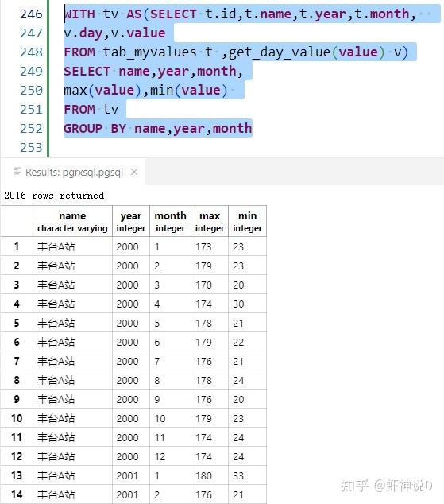This screenshot has width=444, height=504.
Task: Close the Results pgrxsql.pgsql tab
Action: coord(134,173)
